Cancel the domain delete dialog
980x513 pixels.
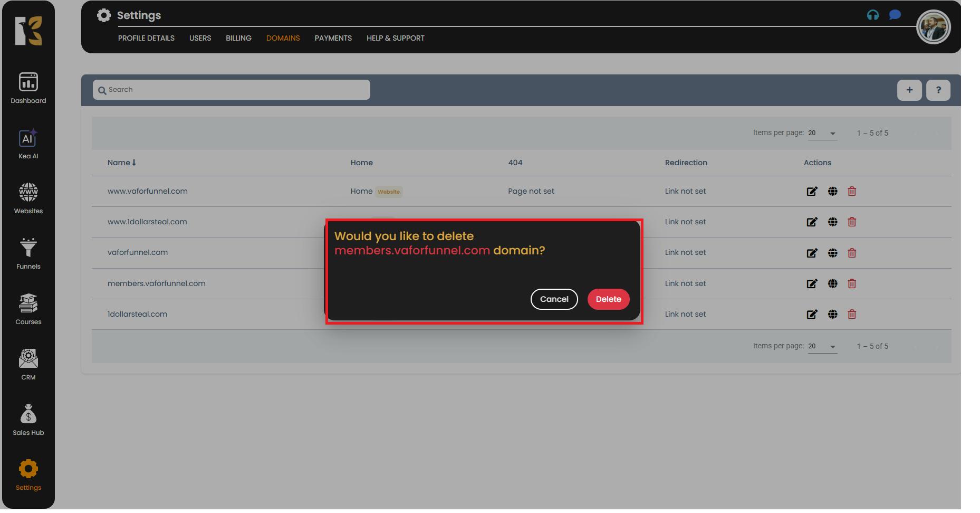coord(554,299)
